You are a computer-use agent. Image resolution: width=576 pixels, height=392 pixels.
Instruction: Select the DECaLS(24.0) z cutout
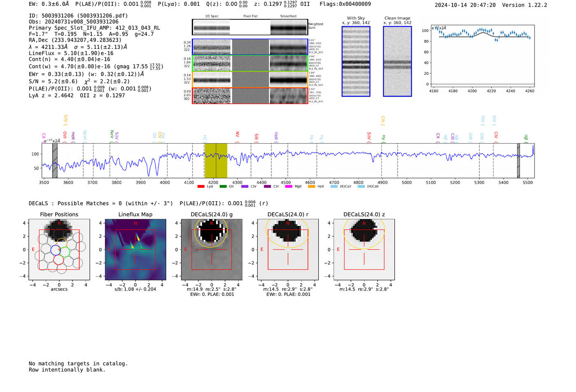tap(364, 249)
